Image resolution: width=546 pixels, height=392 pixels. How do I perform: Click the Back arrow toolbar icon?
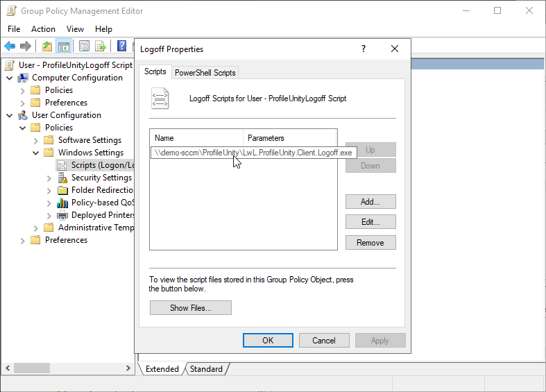pyautogui.click(x=10, y=46)
